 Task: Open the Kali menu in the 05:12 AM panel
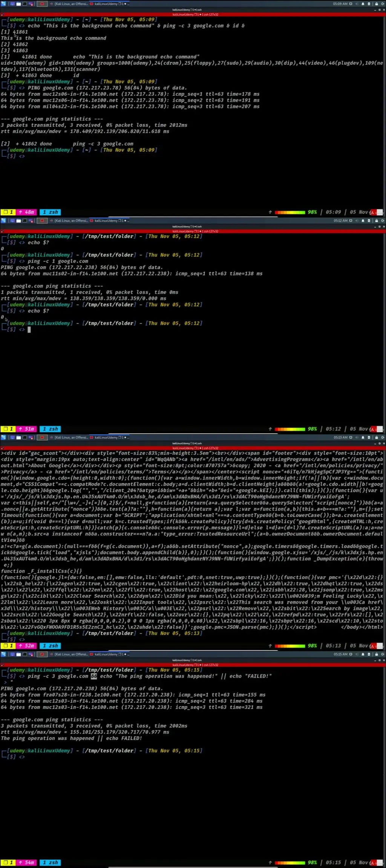tap(3, 221)
